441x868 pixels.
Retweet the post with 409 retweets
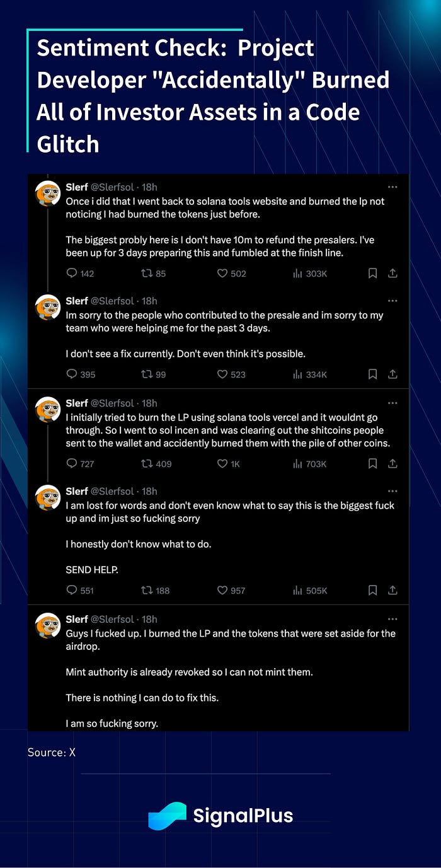[x=147, y=464]
